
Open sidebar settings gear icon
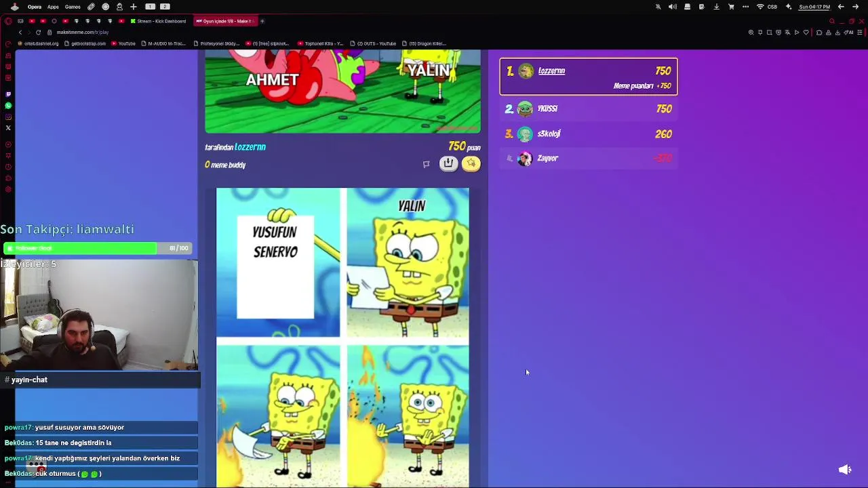(8, 190)
